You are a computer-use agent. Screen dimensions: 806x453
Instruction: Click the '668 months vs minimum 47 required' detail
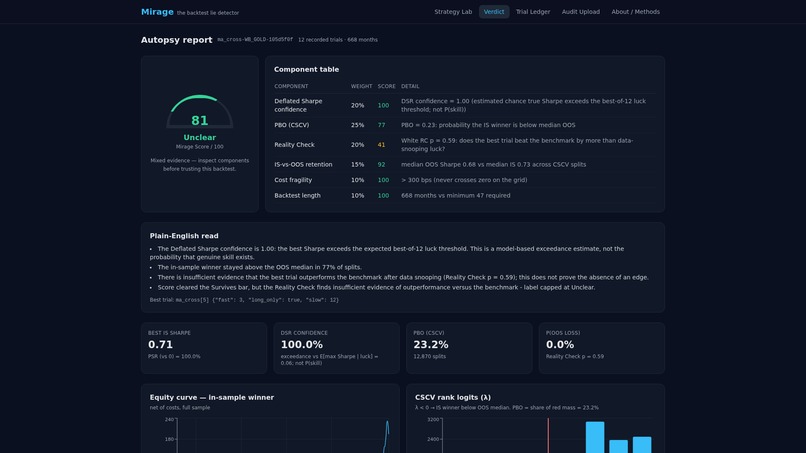click(455, 195)
